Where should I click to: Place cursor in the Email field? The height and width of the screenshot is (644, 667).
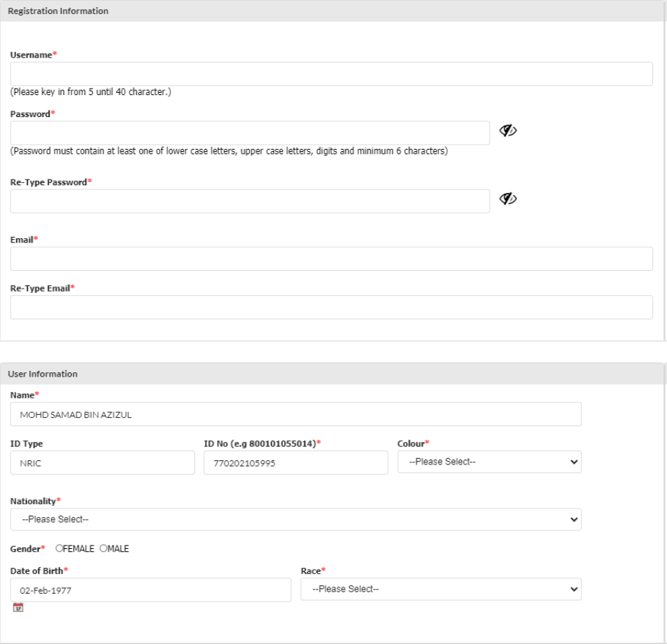[x=331, y=259]
